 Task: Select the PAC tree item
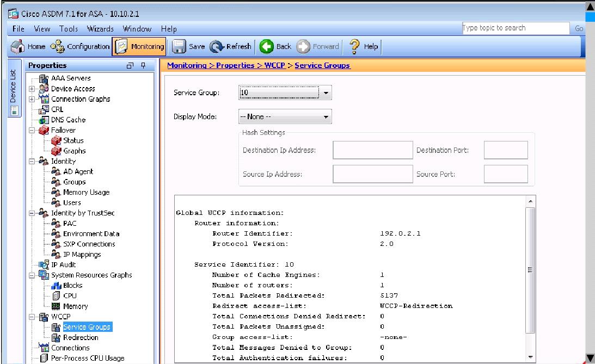pos(70,223)
